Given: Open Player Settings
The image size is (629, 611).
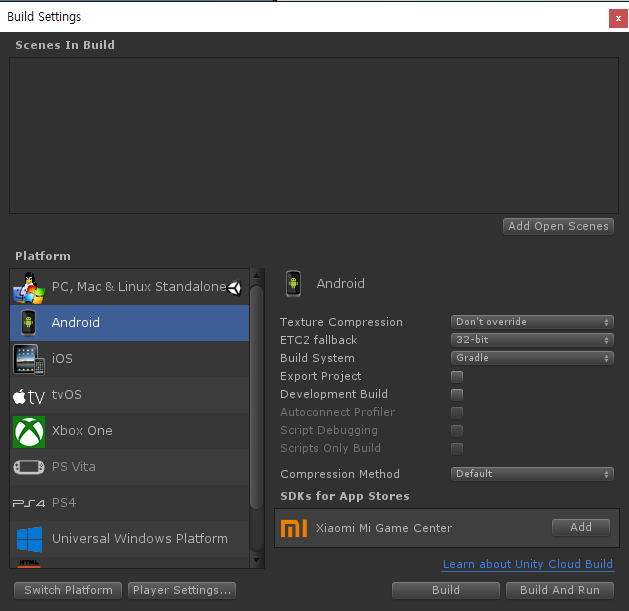Looking at the screenshot, I should tap(182, 590).
